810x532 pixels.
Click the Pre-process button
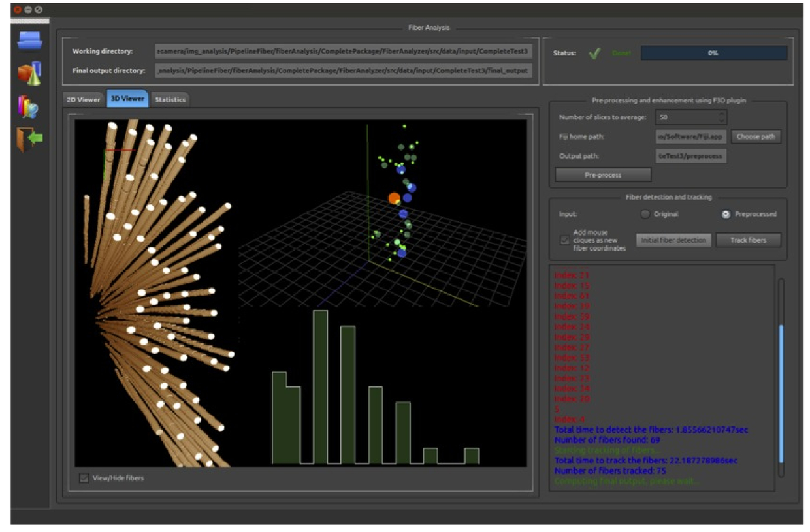tap(603, 175)
